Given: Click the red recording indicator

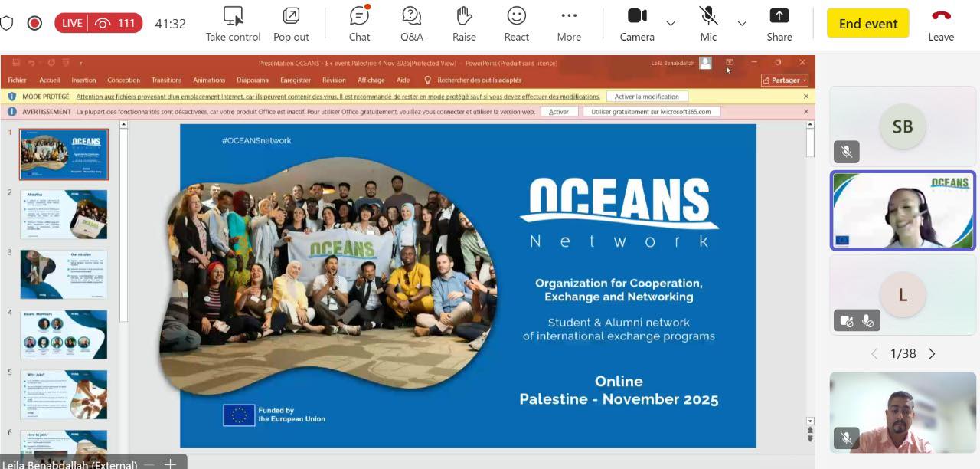Looking at the screenshot, I should click(34, 23).
